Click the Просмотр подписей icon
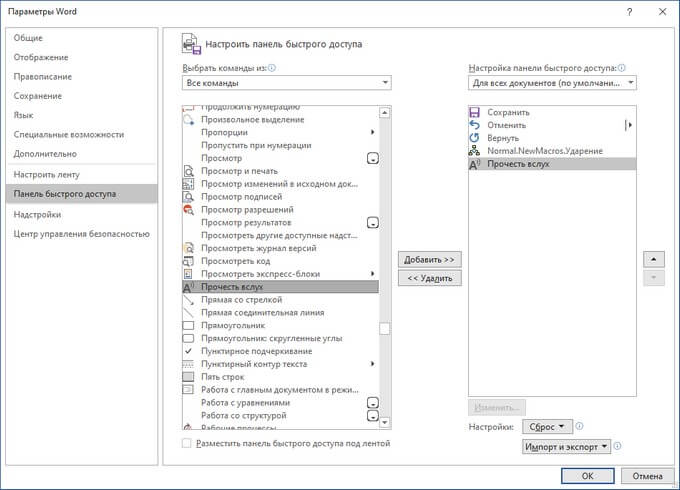Screen dimensions: 680x490 pyautogui.click(x=189, y=197)
